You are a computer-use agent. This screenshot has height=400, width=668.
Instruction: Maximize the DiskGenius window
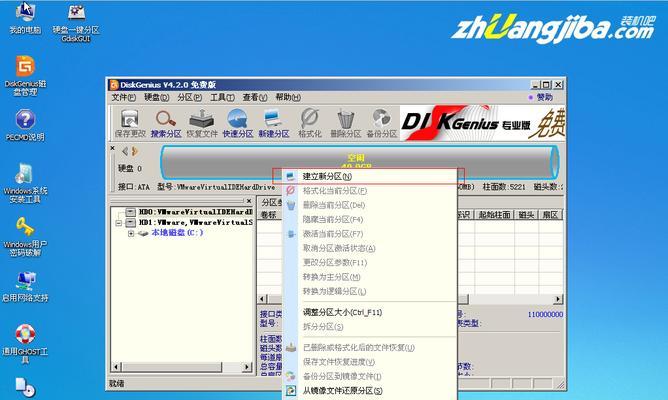click(x=547, y=85)
